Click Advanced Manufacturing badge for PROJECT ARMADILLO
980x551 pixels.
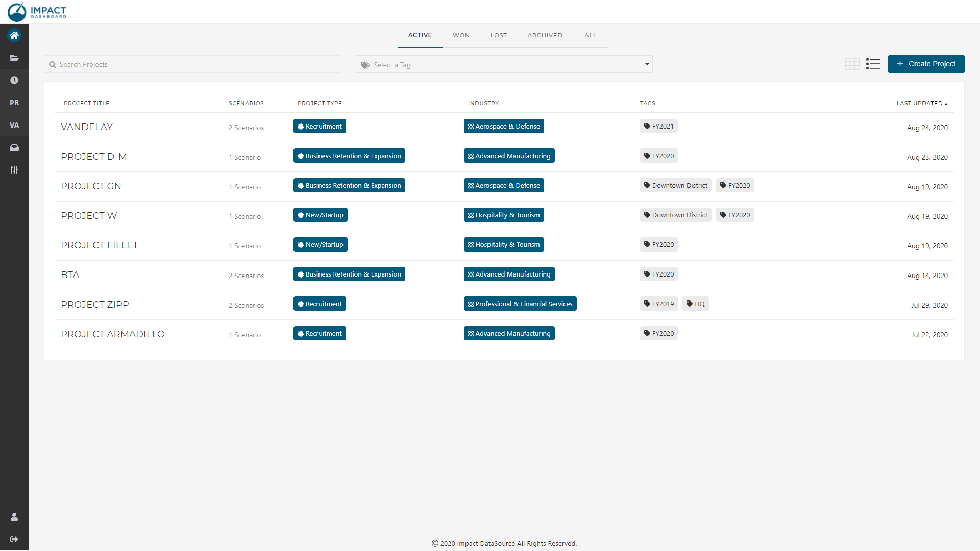click(x=509, y=333)
